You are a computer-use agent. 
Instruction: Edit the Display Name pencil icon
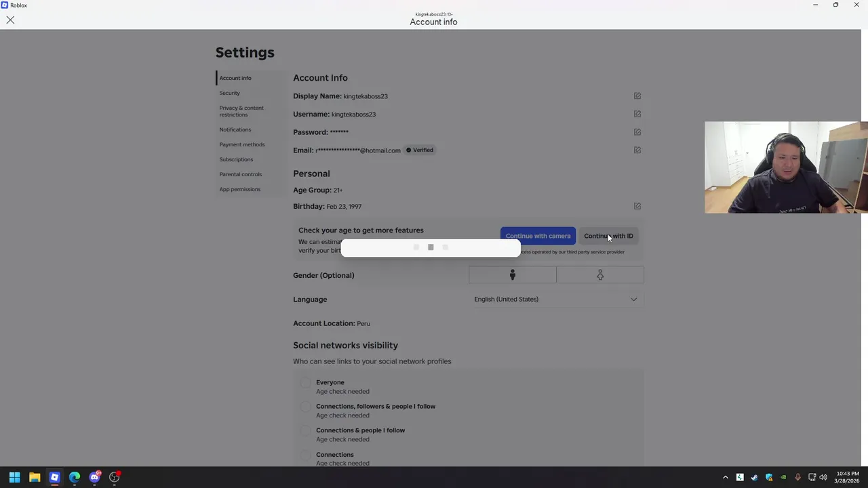(x=637, y=96)
